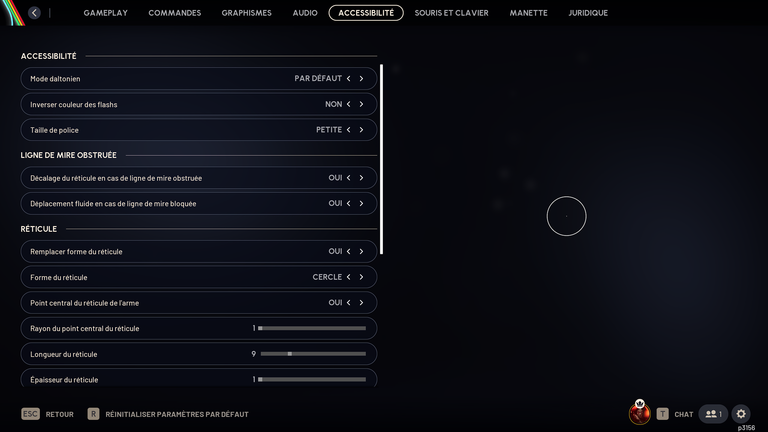Click the Longueur du réticule label
The height and width of the screenshot is (432, 768).
(x=64, y=354)
